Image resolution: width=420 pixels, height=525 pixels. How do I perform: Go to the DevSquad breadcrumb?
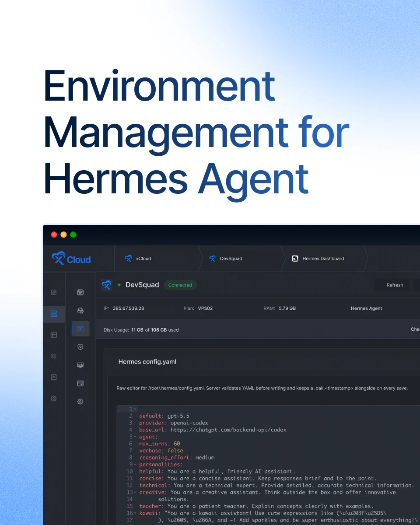coord(231,259)
